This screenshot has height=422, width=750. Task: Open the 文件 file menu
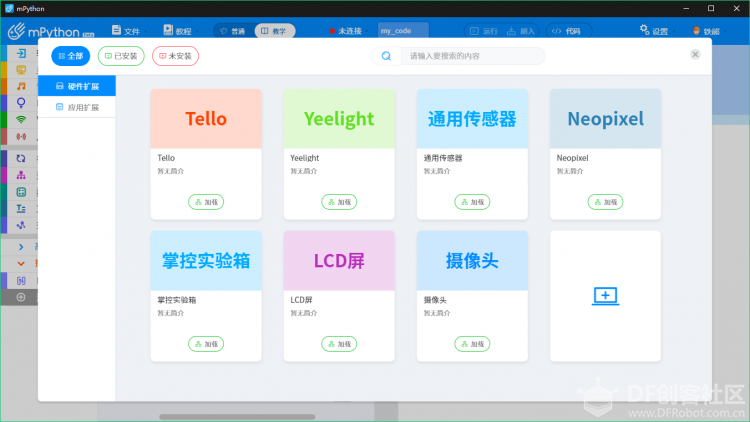point(127,31)
